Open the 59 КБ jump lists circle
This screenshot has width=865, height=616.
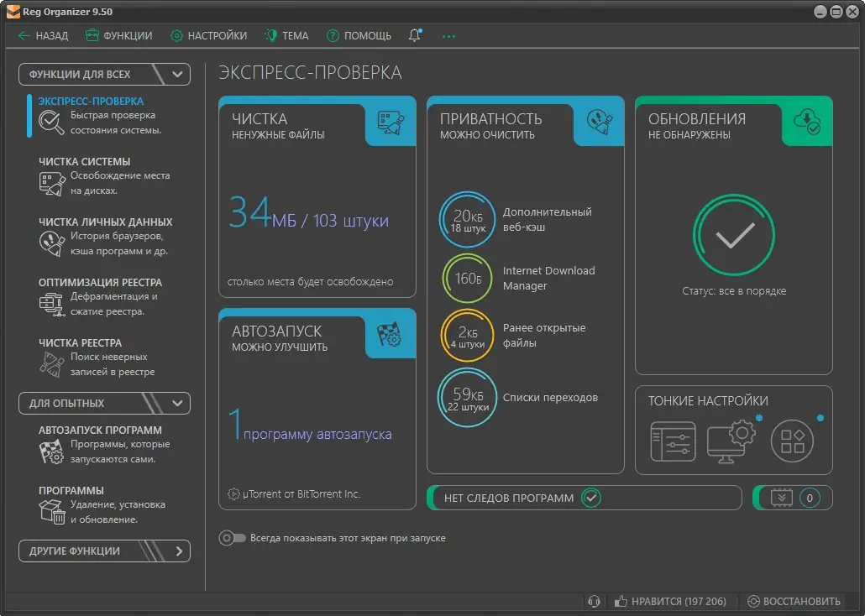467,398
